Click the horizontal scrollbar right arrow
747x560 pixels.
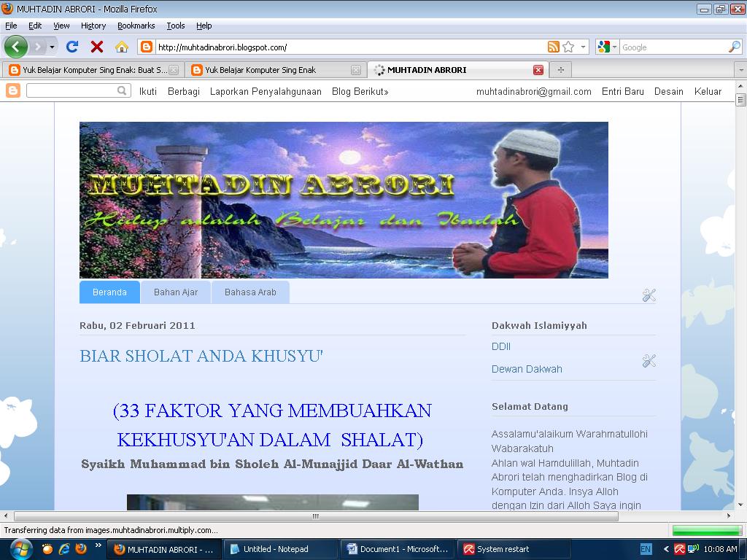click(729, 516)
